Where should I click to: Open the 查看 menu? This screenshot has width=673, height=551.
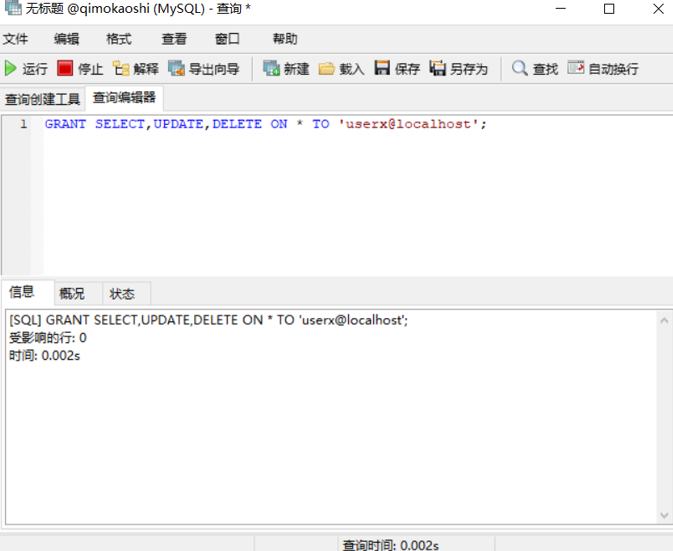pyautogui.click(x=174, y=39)
